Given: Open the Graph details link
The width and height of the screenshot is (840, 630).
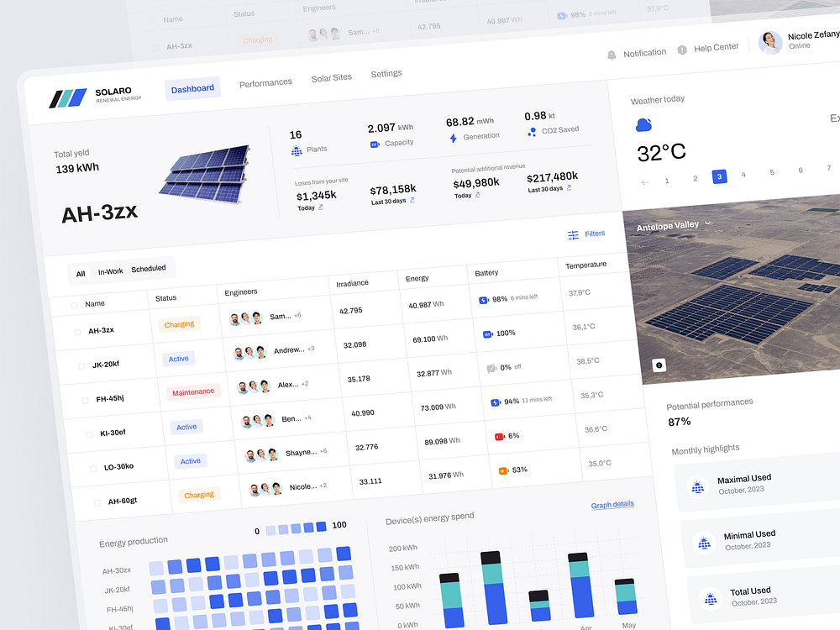Looking at the screenshot, I should coord(612,505).
